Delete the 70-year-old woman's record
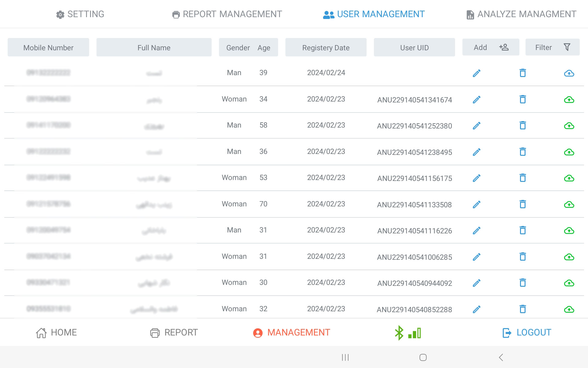Image resolution: width=588 pixels, height=368 pixels. tap(523, 204)
